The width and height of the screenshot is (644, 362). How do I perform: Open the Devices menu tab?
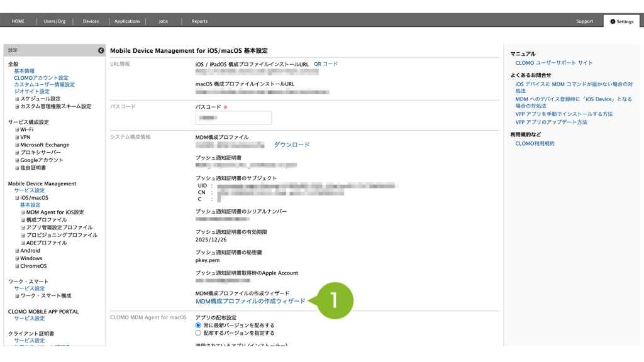pos(91,21)
